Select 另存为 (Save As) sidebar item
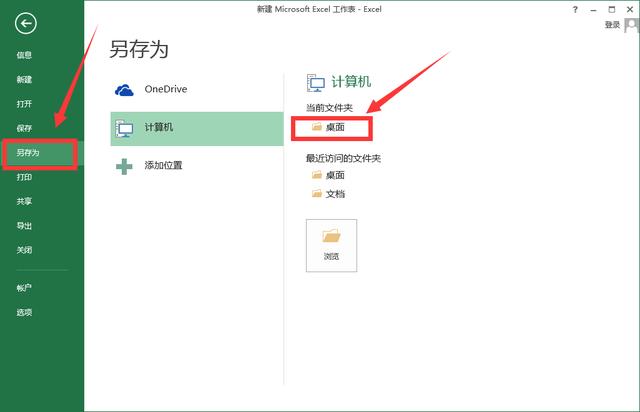The image size is (640, 412). 28,153
